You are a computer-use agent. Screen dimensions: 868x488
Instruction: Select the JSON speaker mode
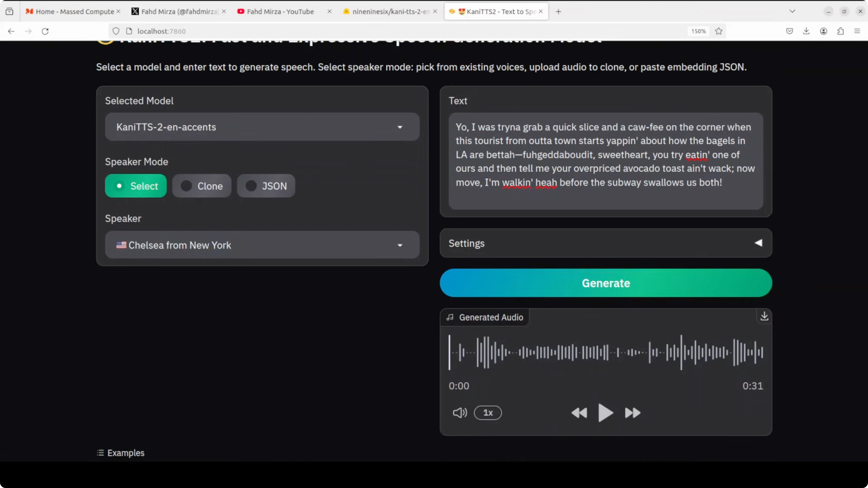(266, 186)
